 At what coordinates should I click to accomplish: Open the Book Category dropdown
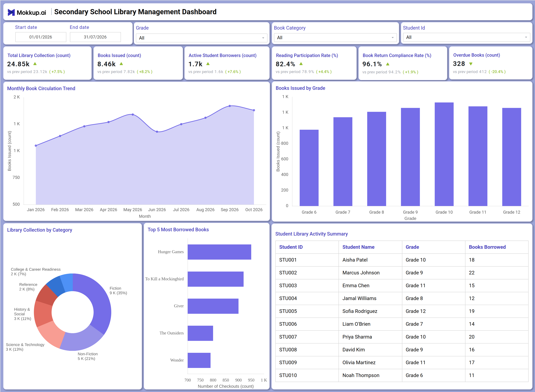335,37
